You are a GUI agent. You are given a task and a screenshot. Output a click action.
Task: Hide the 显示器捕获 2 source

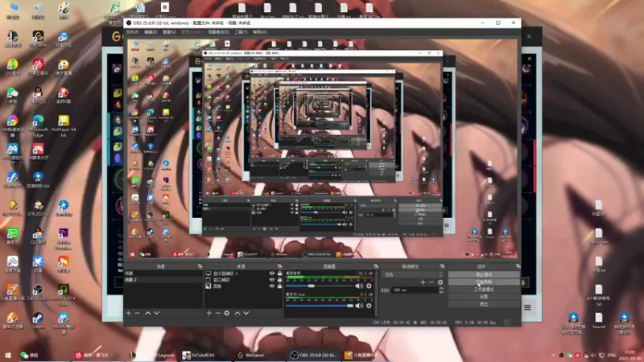click(271, 274)
